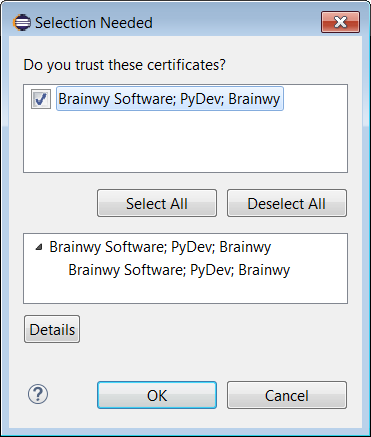Confirm the trust selection with OK

coord(157,395)
